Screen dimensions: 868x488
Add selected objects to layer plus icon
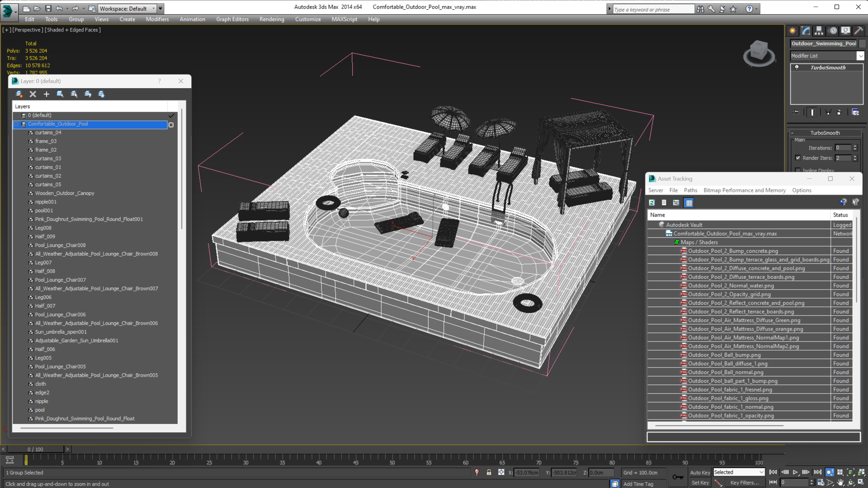pos(47,94)
